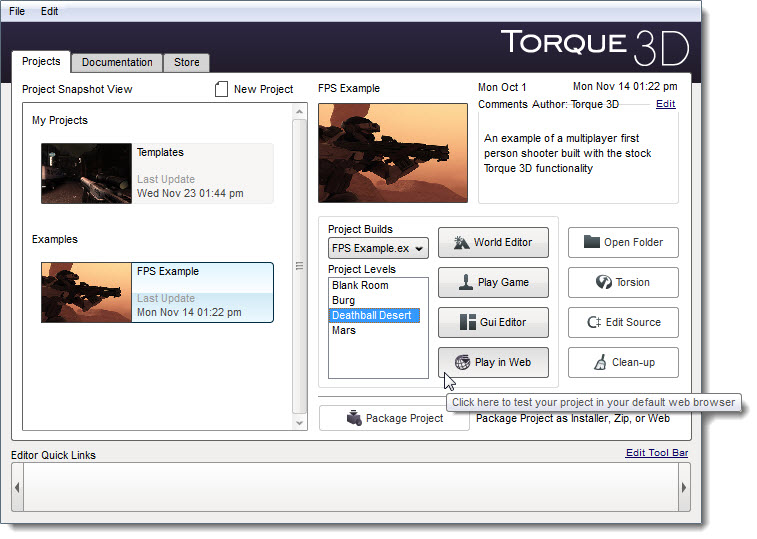This screenshot has width=757, height=539.
Task: Click the World Editor mountain icon
Action: coord(461,242)
